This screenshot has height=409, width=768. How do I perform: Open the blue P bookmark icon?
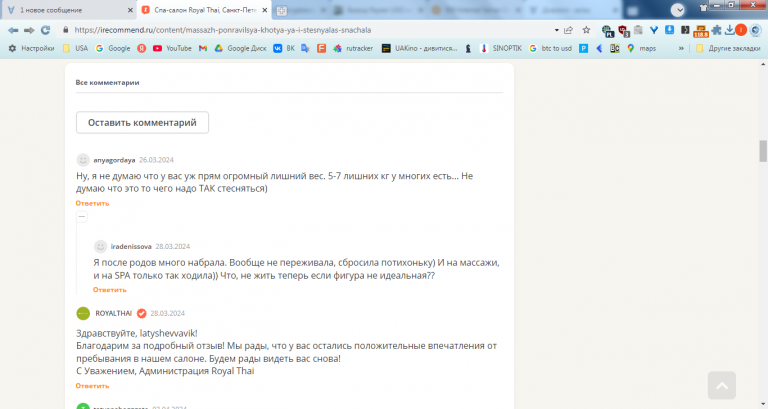[583, 48]
